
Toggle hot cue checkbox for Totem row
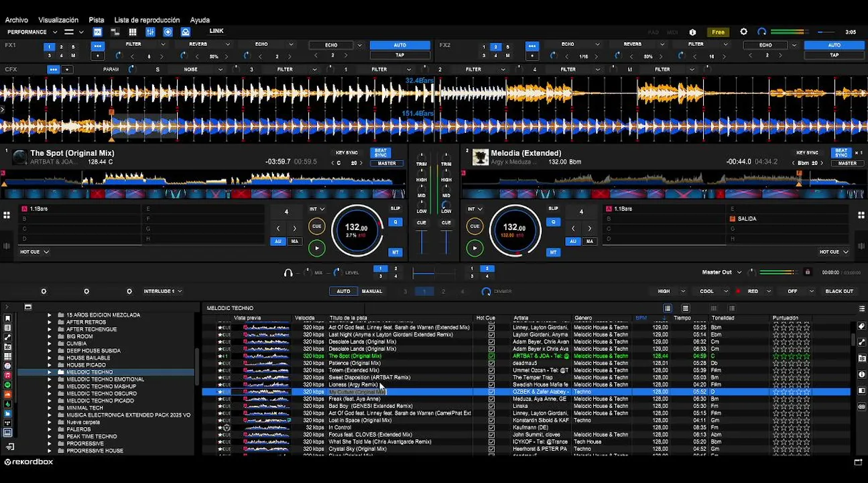tap(491, 370)
